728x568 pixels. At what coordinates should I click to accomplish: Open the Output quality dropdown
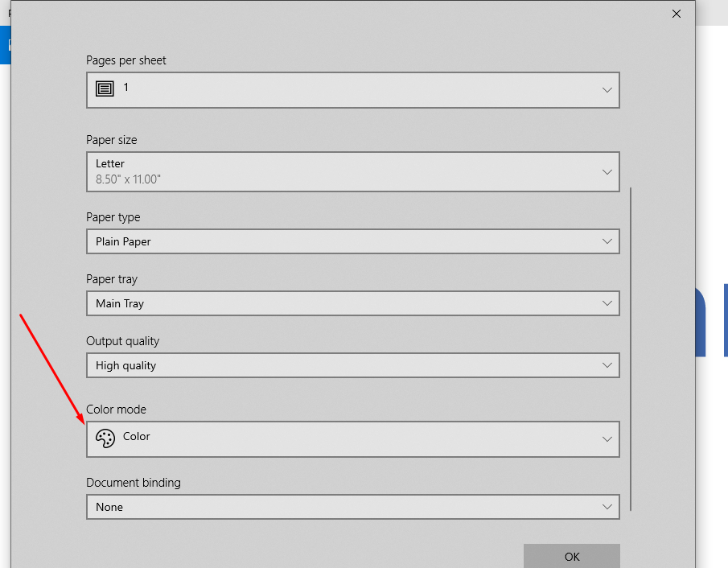352,364
